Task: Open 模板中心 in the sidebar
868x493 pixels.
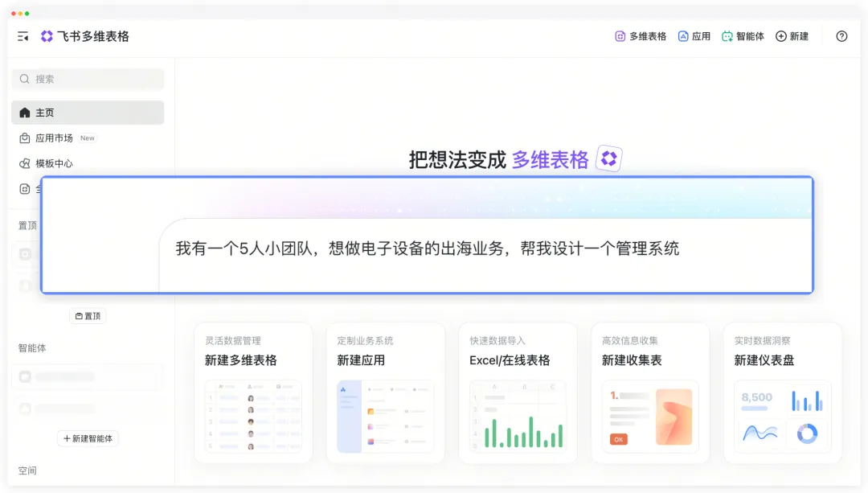Action: [54, 163]
